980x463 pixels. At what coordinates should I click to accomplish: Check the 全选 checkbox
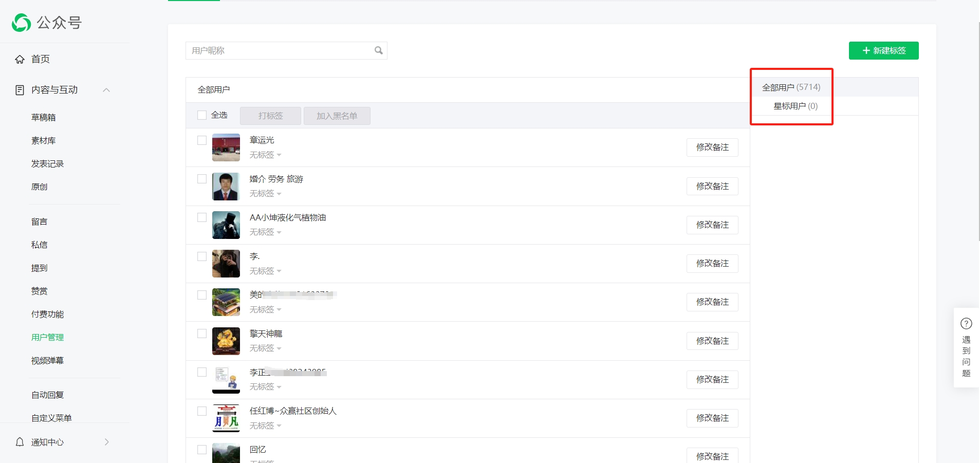[202, 115]
